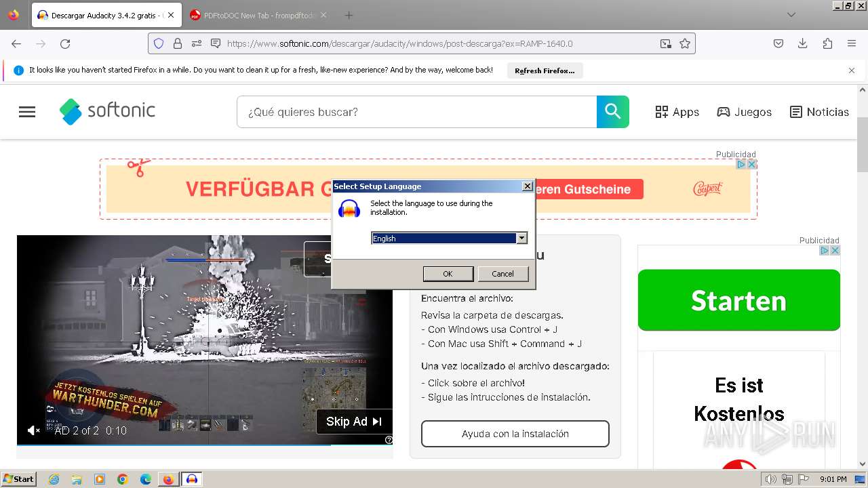
Task: Reload the current page
Action: click(x=65, y=43)
